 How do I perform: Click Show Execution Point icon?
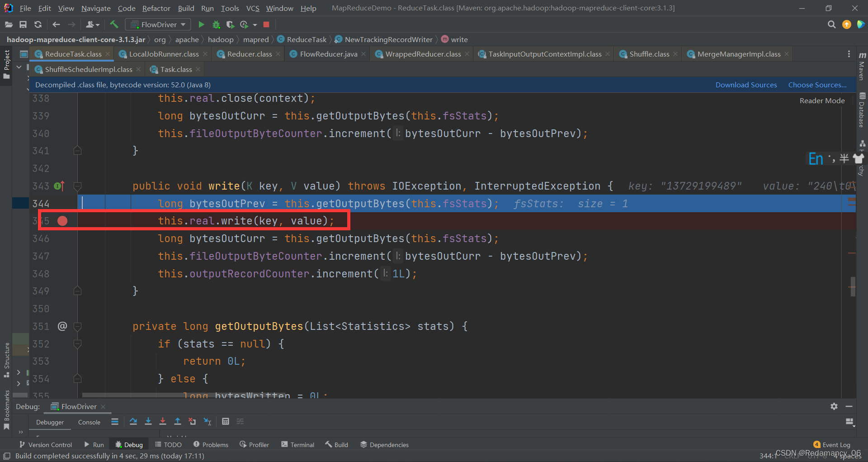coord(115,421)
